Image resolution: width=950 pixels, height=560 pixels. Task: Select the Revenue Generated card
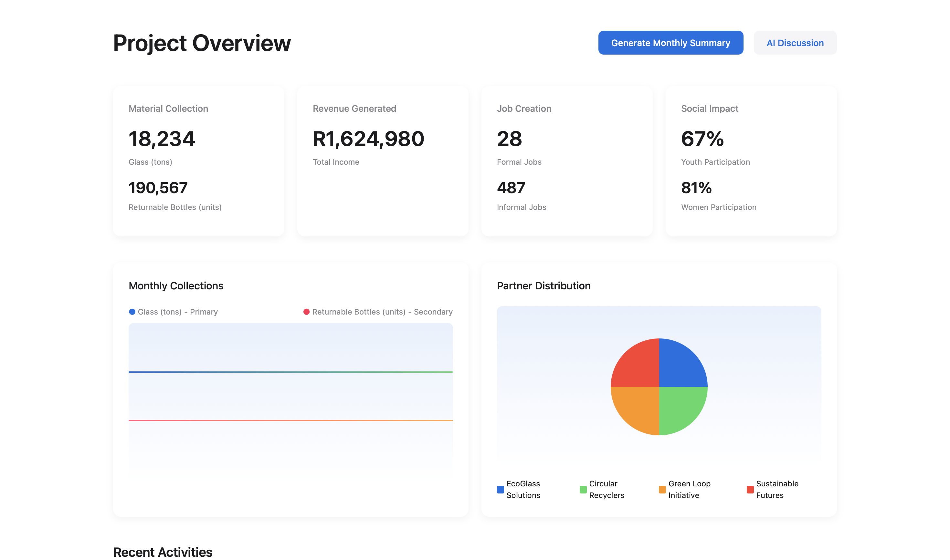click(383, 161)
